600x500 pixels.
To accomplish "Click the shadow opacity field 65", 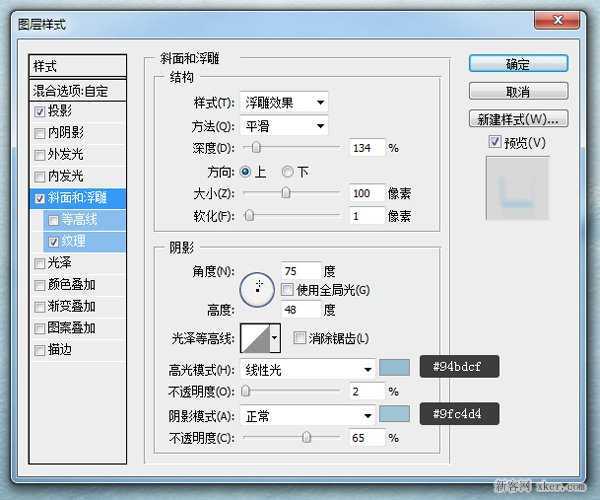I will point(367,438).
